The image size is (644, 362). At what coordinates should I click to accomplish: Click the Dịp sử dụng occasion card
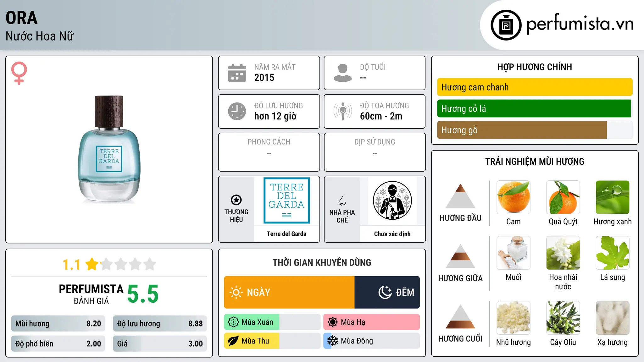pyautogui.click(x=375, y=152)
